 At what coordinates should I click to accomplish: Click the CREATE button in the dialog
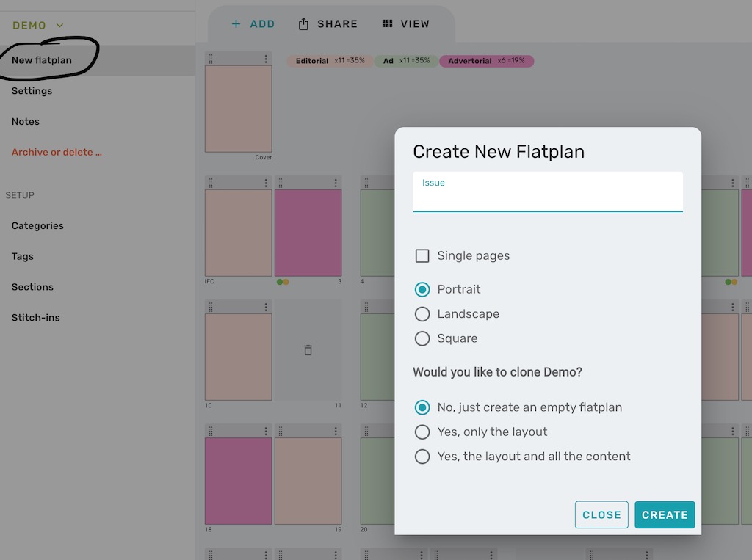pos(664,514)
